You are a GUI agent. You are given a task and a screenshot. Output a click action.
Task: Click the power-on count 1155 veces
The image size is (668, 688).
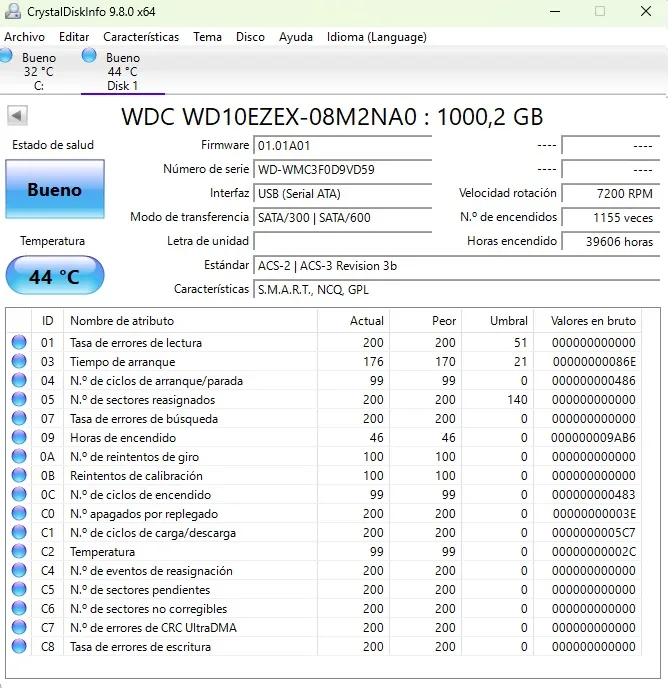coord(611,218)
